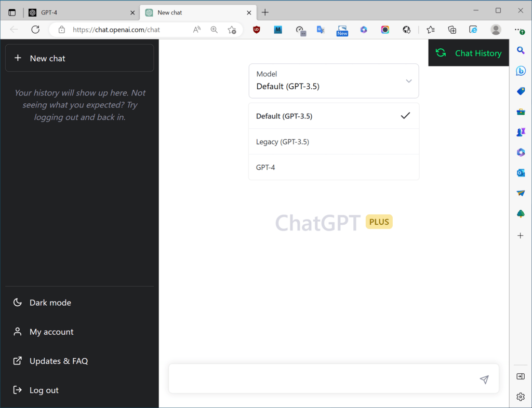Open the Microsoft 365 toolbar extension icon
Image resolution: width=532 pixels, height=408 pixels.
pos(364,30)
